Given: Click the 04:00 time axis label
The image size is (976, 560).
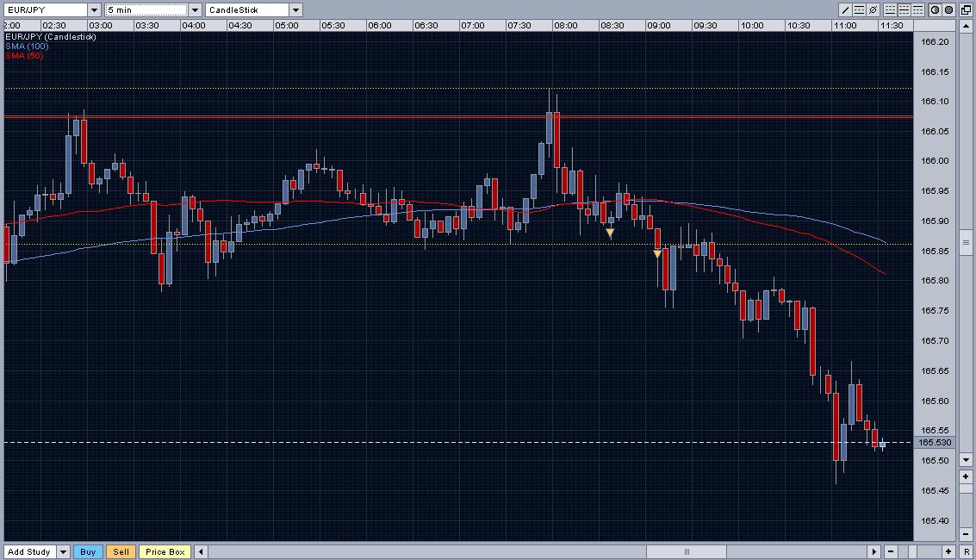Looking at the screenshot, I should (194, 26).
